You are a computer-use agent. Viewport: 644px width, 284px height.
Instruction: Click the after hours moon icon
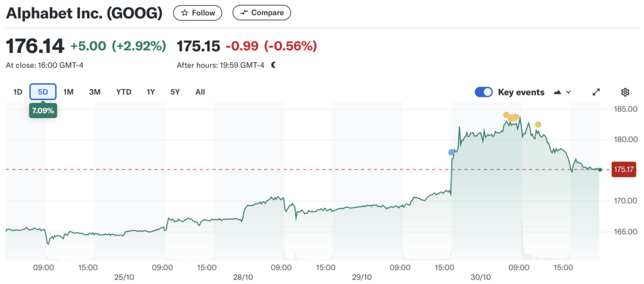274,65
